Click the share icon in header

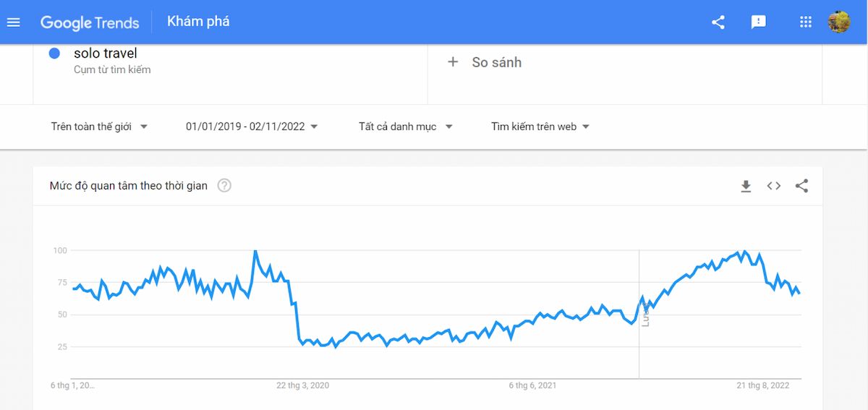click(718, 22)
